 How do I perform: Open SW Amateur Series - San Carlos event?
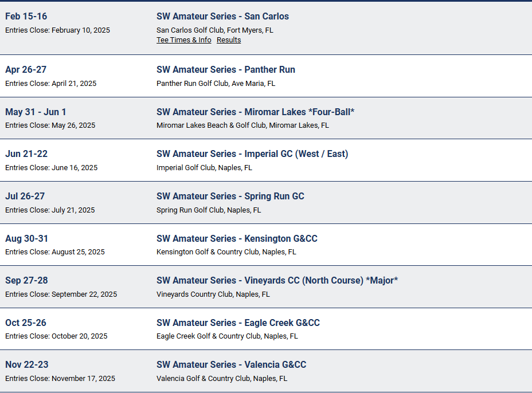[222, 16]
